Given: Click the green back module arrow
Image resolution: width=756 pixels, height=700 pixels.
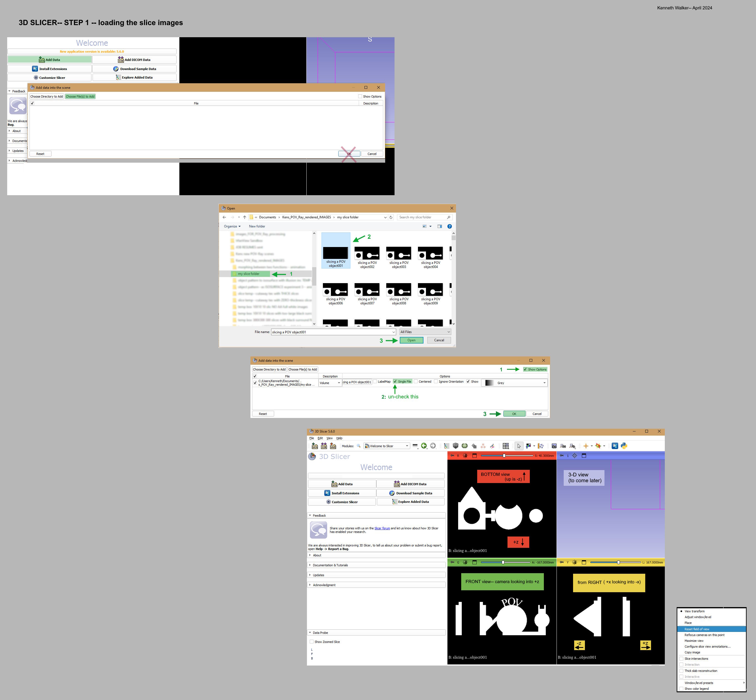Looking at the screenshot, I should coord(424,446).
